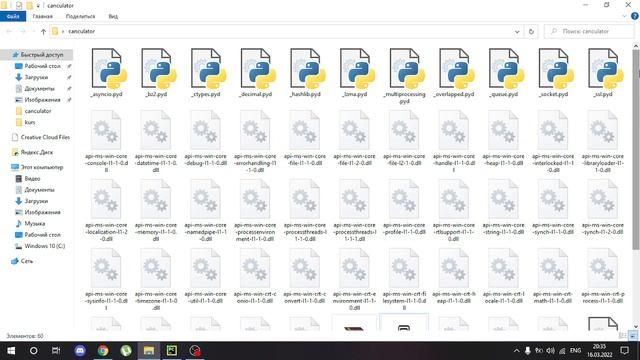
Task: Select the _hashlib.pyd file icon
Action: click(308, 69)
